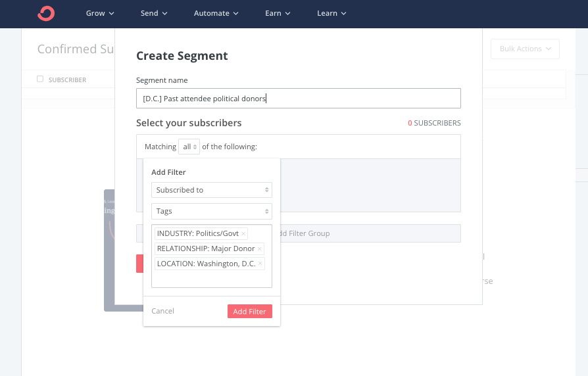Screen dimensions: 588x376
Task: Remove the RELATIONSHIP: Major Donor tag
Action: 260,248
